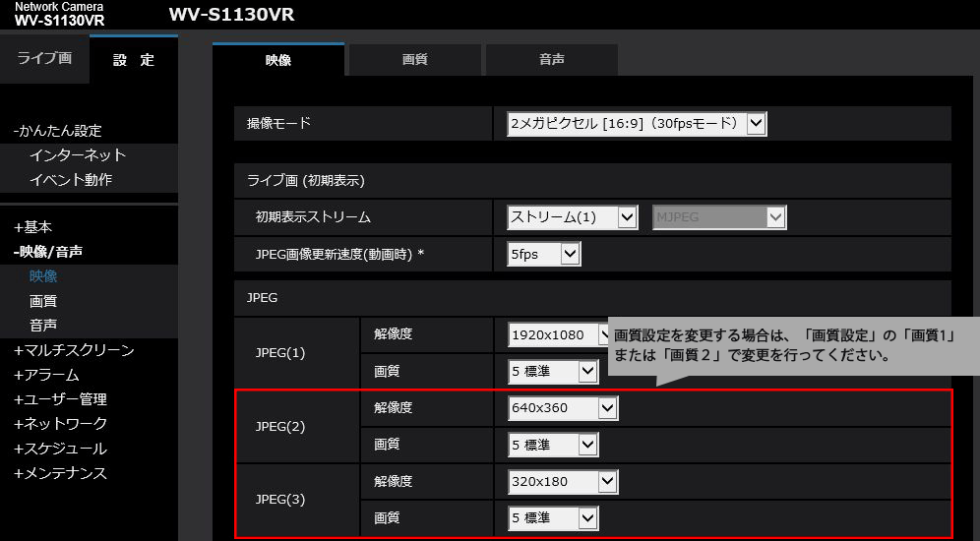Click the イベント動作 link in sidebar

[71, 180]
